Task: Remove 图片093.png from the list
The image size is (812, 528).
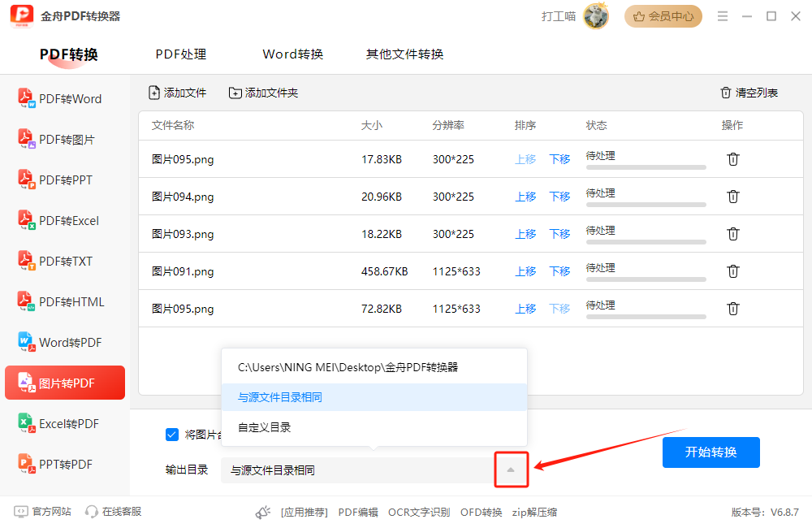Action: coord(733,233)
